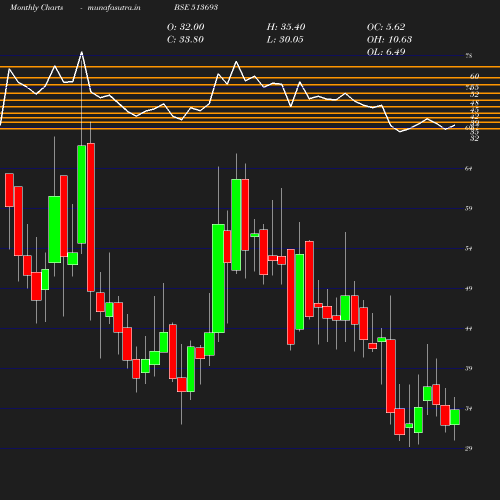Click the OL: 6.49 value
Viewport: 500px width, 500px height.
[x=386, y=52]
